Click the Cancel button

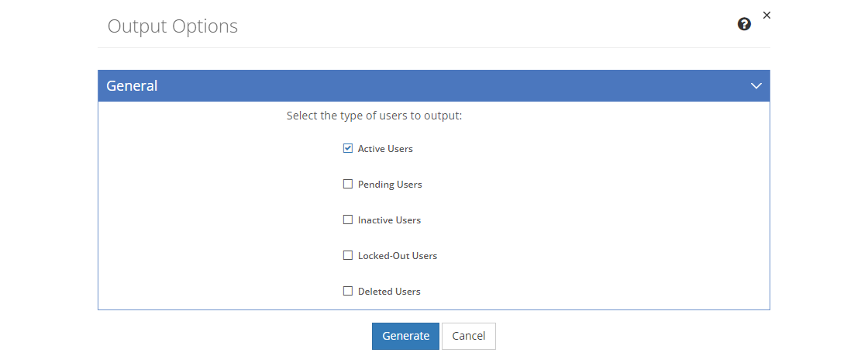tap(469, 336)
